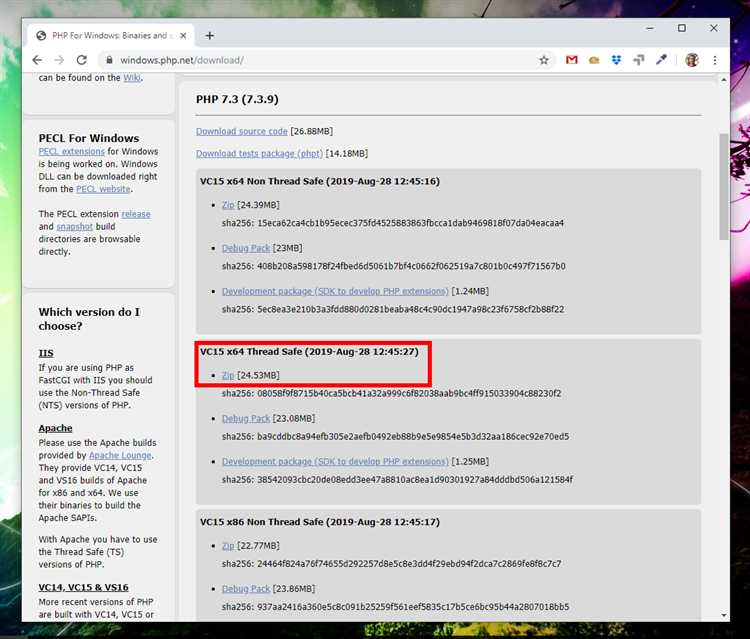Image resolution: width=750 pixels, height=639 pixels.
Task: Open the Wiki link in sidebar
Action: pos(132,77)
